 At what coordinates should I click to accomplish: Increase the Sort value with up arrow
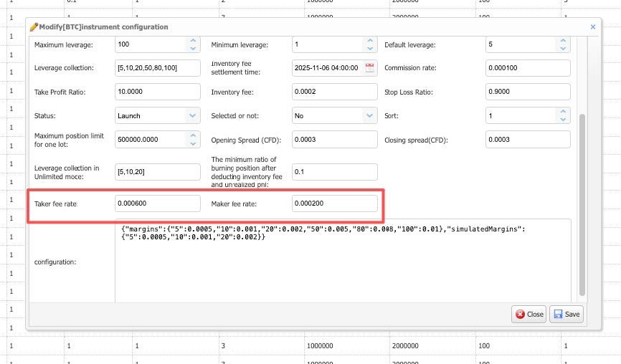(563, 112)
